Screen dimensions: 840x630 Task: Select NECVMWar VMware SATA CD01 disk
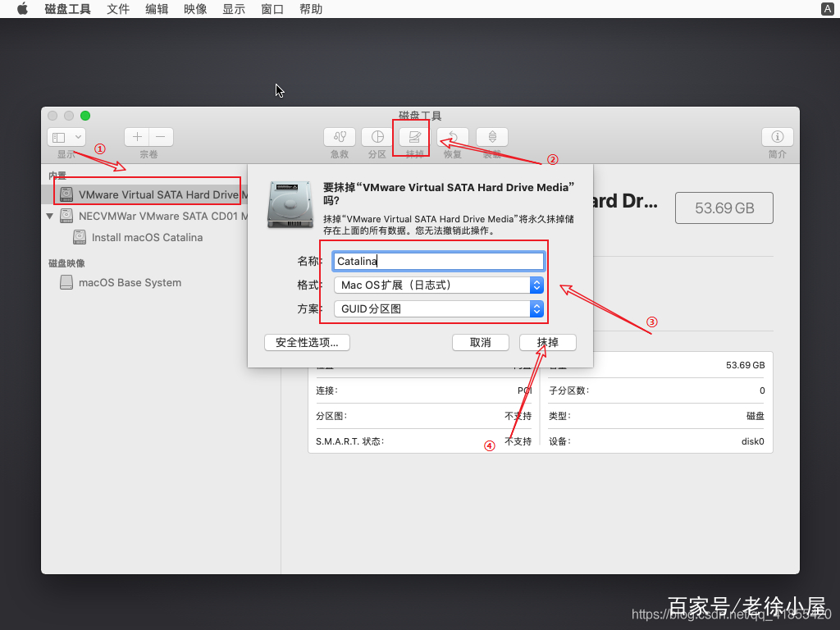click(x=144, y=216)
